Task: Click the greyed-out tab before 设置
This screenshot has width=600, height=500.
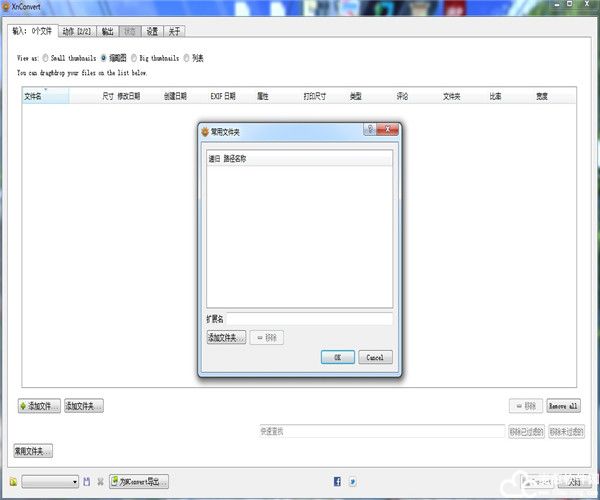Action: coord(130,31)
